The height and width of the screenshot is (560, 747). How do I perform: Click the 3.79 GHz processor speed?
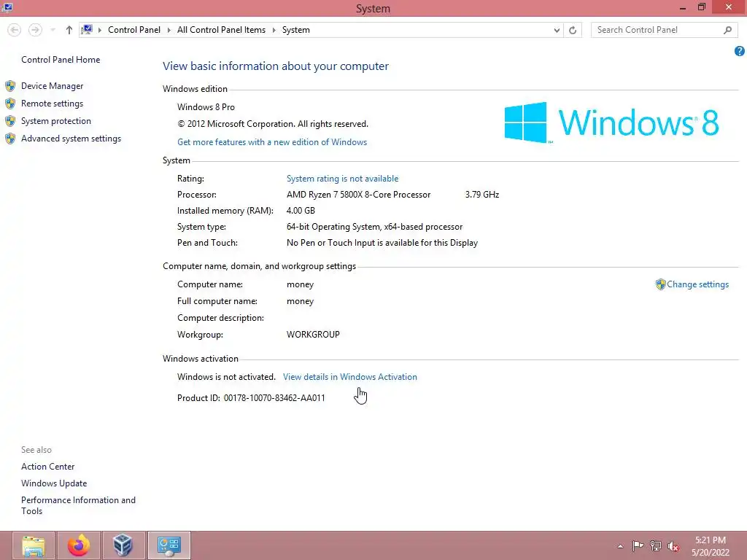482,195
